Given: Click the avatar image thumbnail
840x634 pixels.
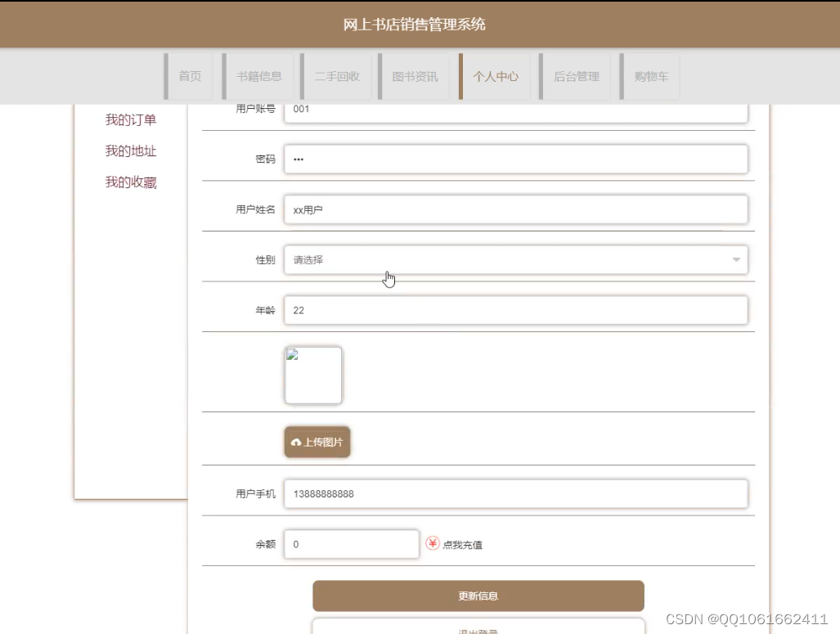Looking at the screenshot, I should pos(313,374).
